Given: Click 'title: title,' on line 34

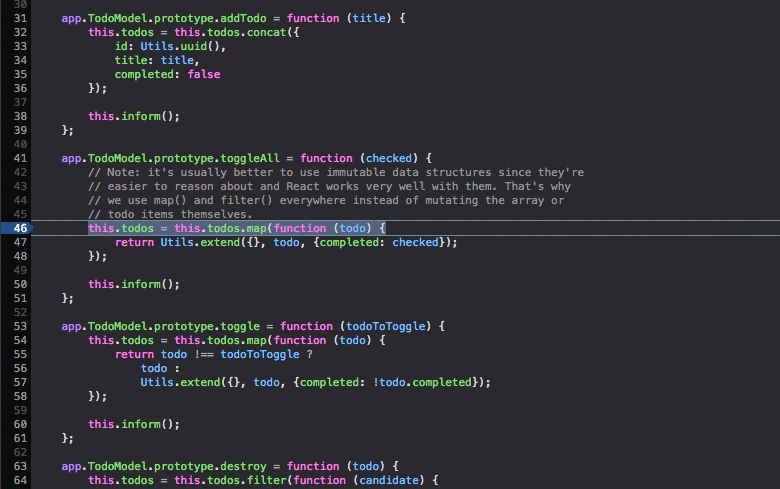Looking at the screenshot, I should pyautogui.click(x=157, y=60).
